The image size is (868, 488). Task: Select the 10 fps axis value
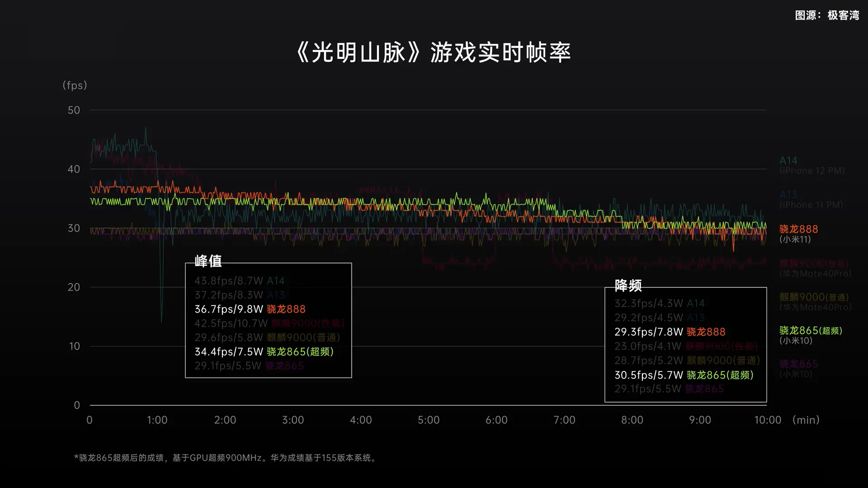click(x=74, y=347)
